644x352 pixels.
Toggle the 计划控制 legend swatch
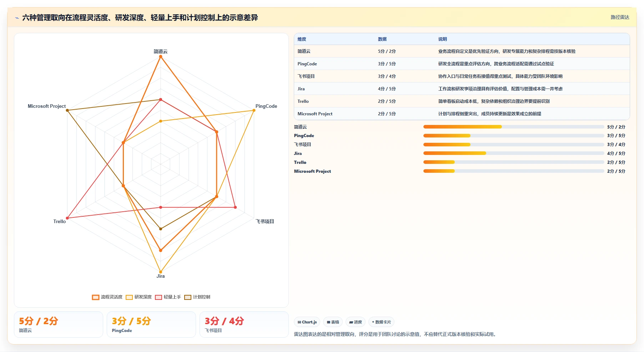[188, 297]
